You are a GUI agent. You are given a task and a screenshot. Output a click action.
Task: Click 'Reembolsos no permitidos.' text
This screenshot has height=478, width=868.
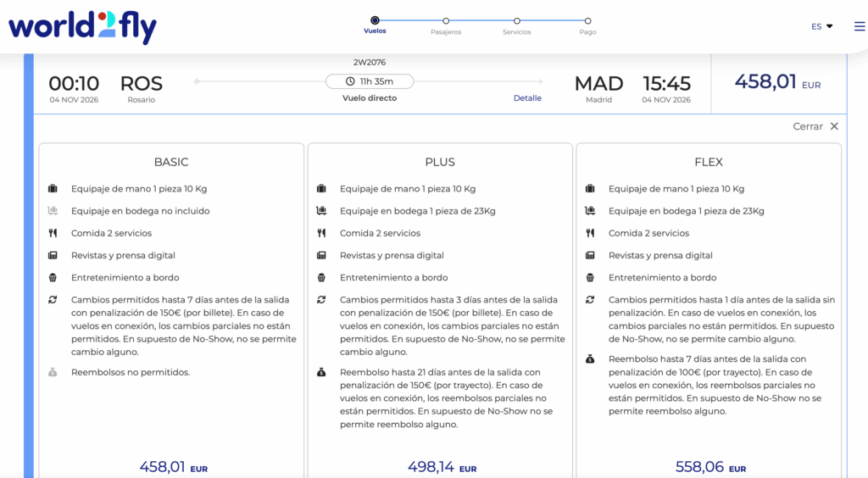131,372
